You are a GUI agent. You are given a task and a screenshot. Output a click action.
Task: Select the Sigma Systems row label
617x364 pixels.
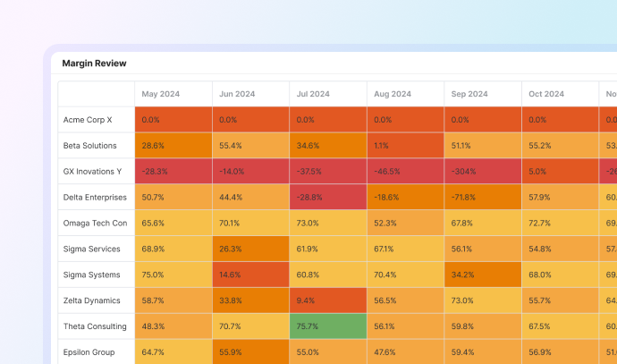pyautogui.click(x=91, y=275)
